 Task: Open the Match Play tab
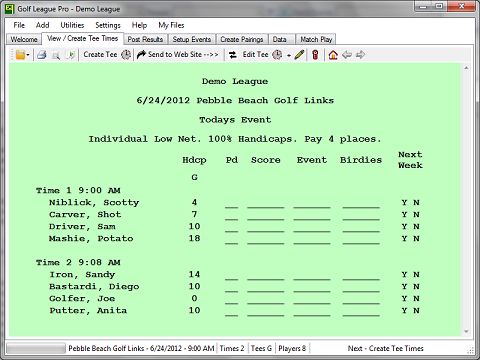tap(316, 39)
